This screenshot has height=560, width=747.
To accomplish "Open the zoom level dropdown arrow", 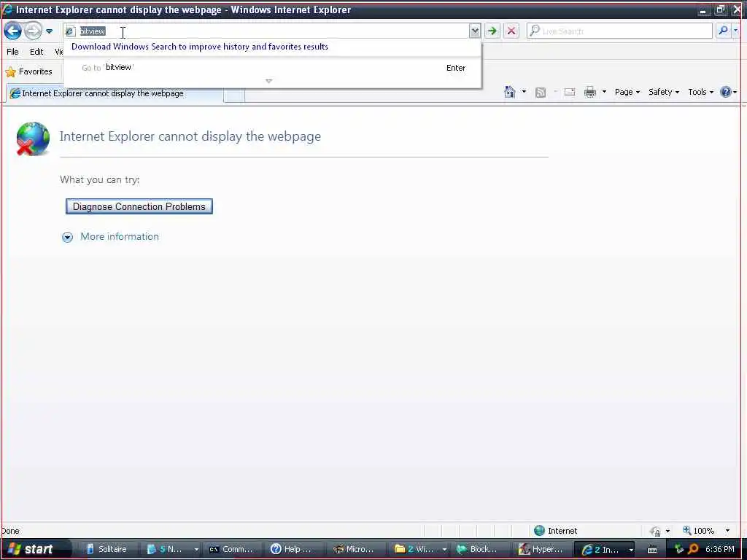I will (727, 531).
